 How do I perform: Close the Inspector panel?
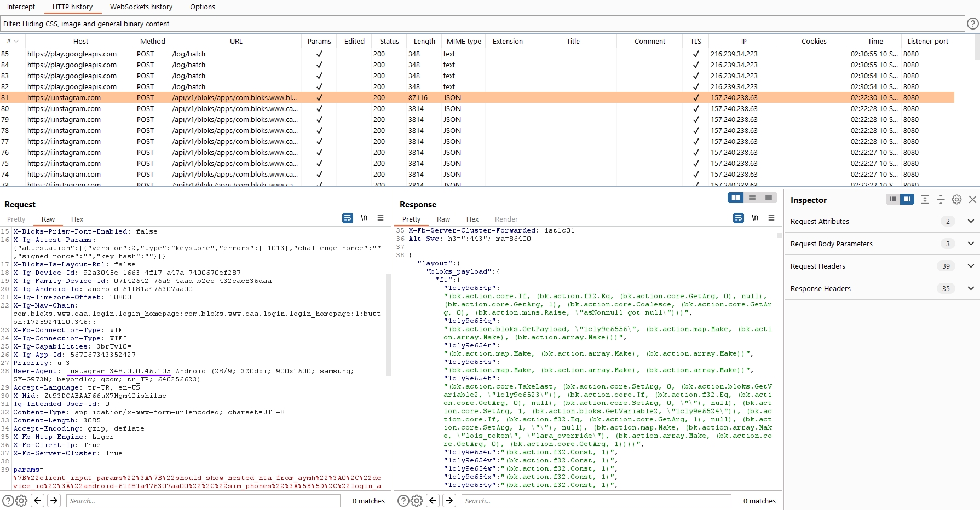[x=972, y=200]
